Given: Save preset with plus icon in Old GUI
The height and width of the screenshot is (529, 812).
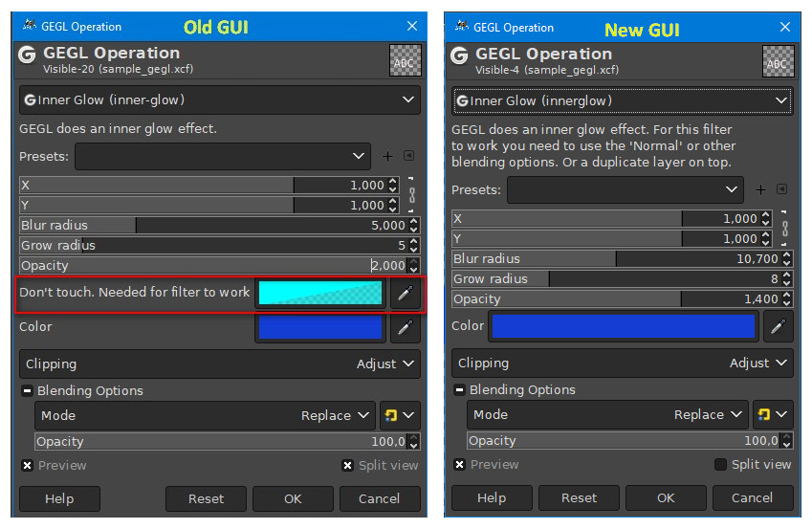Looking at the screenshot, I should tap(387, 156).
